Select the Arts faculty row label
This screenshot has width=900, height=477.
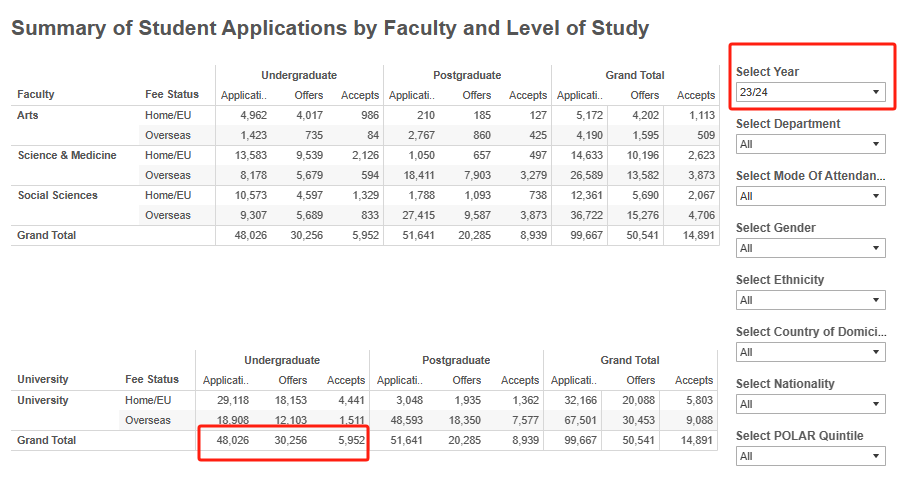[29, 115]
